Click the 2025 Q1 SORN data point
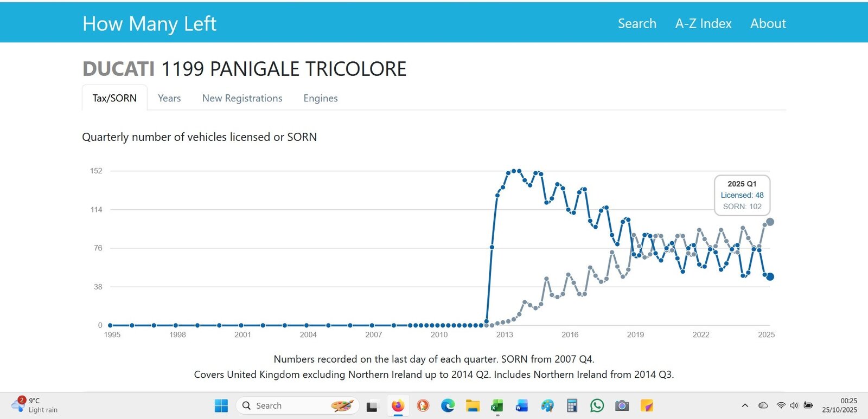This screenshot has height=419, width=868. coord(770,222)
